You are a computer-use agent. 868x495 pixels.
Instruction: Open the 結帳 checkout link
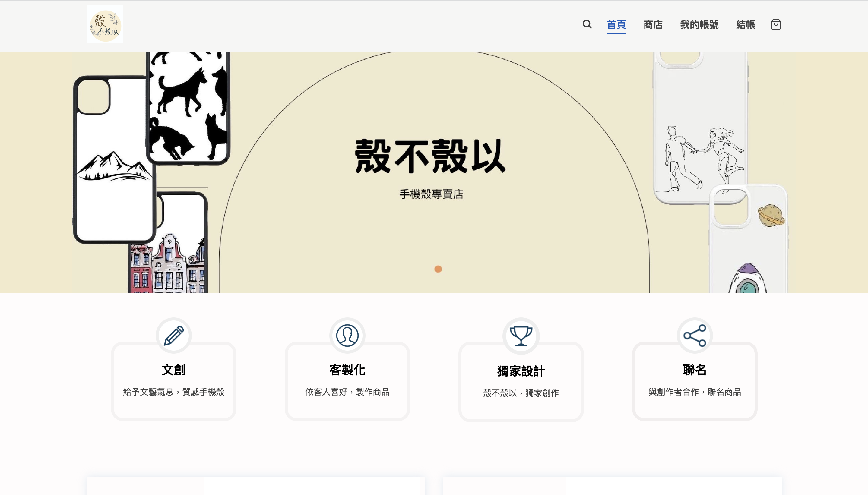(x=745, y=24)
